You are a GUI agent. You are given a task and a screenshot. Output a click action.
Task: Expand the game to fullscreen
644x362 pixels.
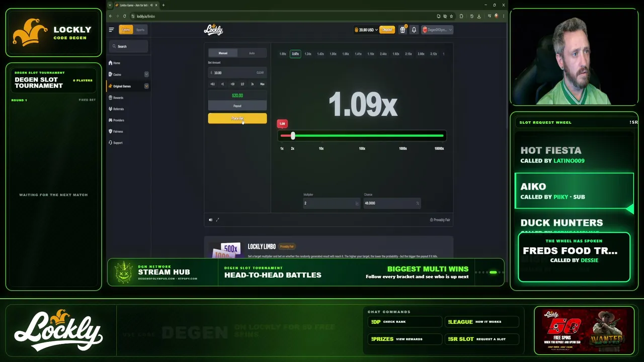pos(217,220)
